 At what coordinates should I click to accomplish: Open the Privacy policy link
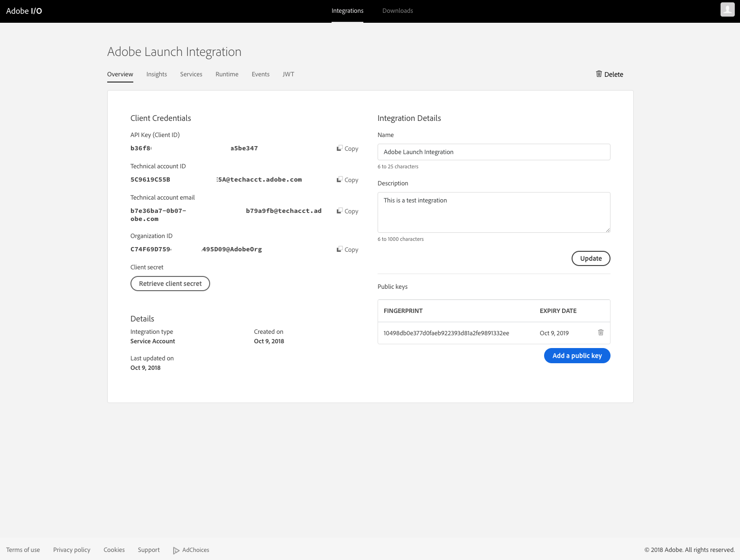71,550
